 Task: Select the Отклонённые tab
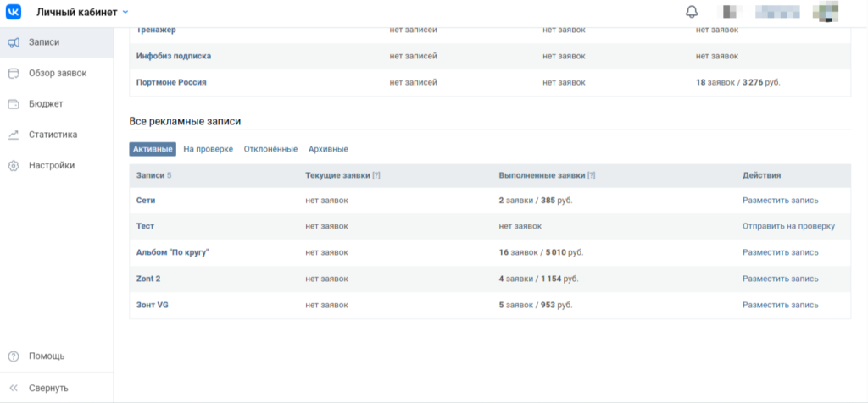[x=270, y=149]
